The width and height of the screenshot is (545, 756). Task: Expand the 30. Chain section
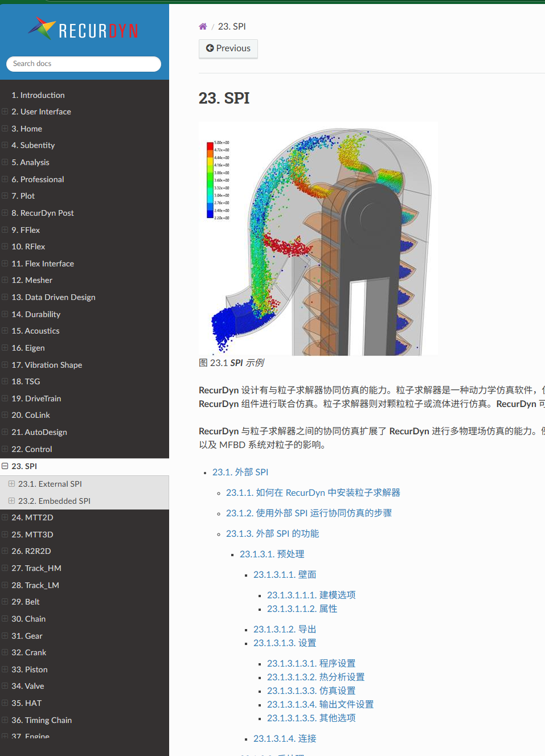coord(5,618)
